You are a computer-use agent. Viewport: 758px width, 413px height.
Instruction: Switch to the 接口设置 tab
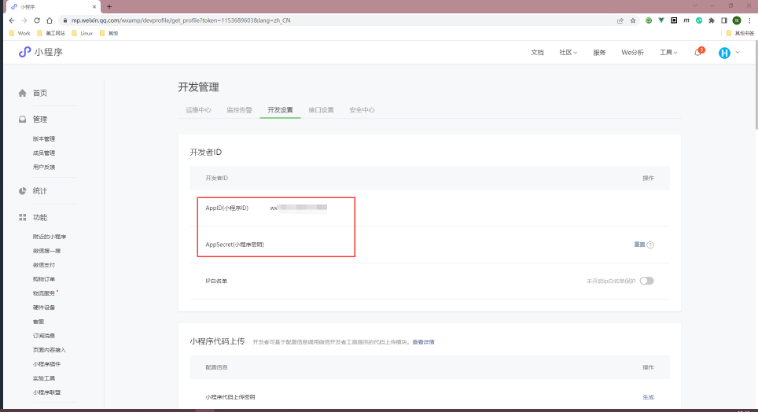[321, 110]
